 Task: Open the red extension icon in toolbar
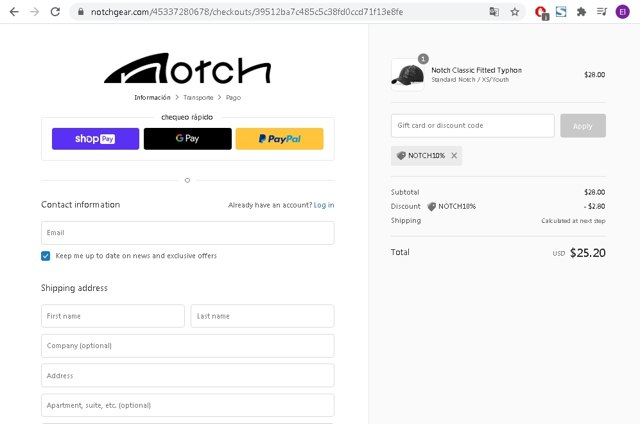[x=542, y=13]
